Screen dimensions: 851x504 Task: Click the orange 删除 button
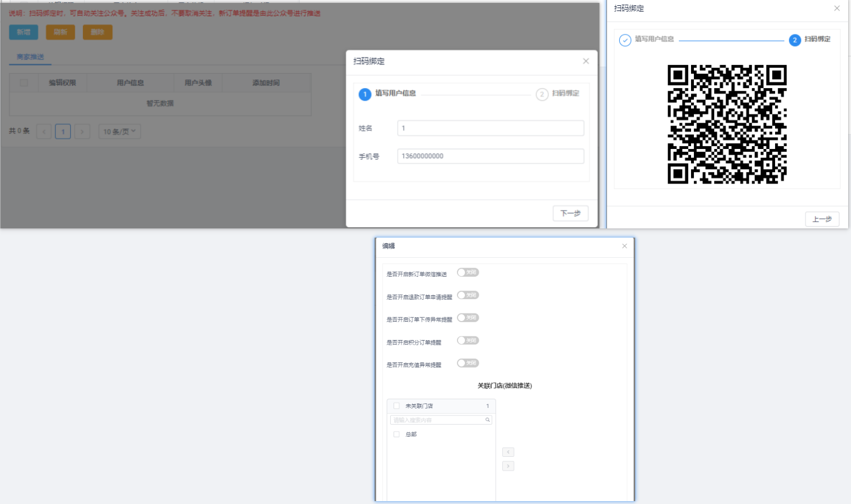coord(97,32)
